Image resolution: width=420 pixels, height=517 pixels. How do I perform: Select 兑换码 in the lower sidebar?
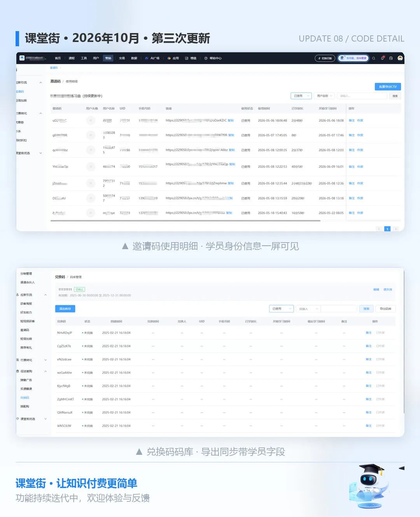25,398
